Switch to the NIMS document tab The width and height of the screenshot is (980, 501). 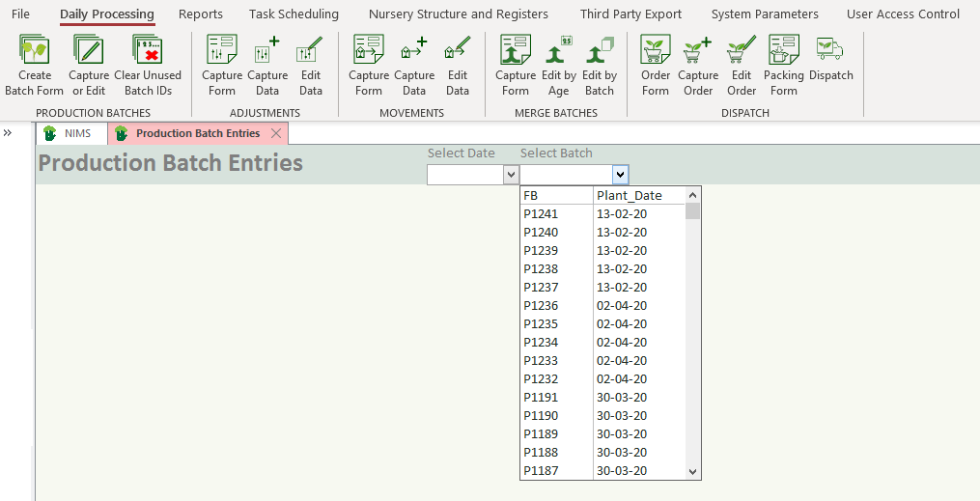[77, 133]
